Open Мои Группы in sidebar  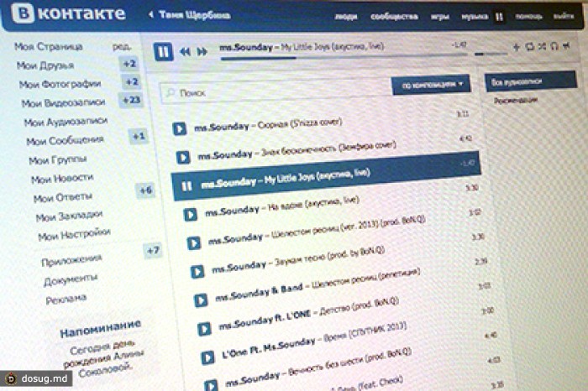(58, 160)
